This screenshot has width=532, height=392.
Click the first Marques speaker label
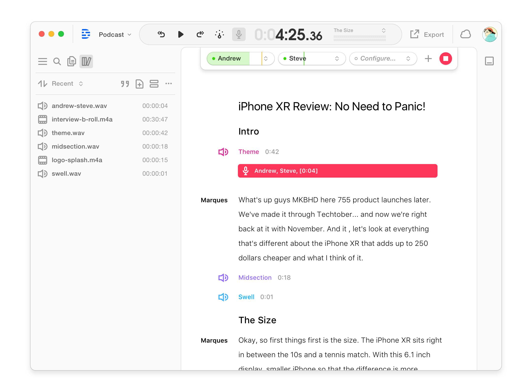(214, 200)
